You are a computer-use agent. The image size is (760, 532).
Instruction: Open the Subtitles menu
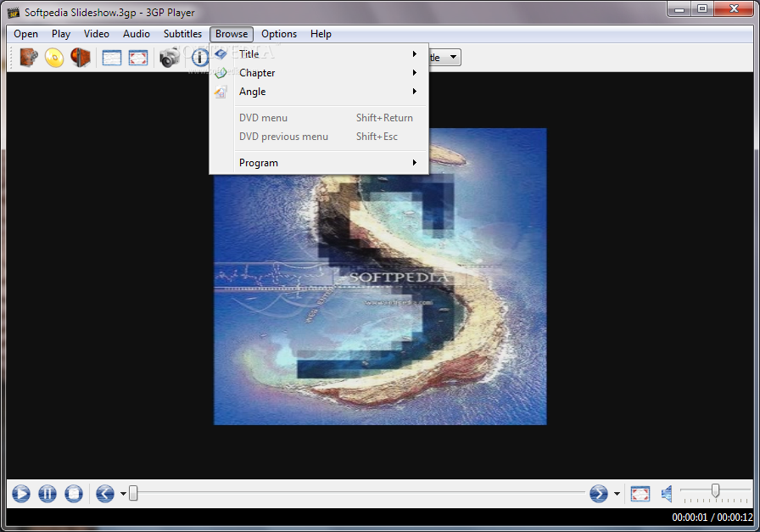coord(182,34)
